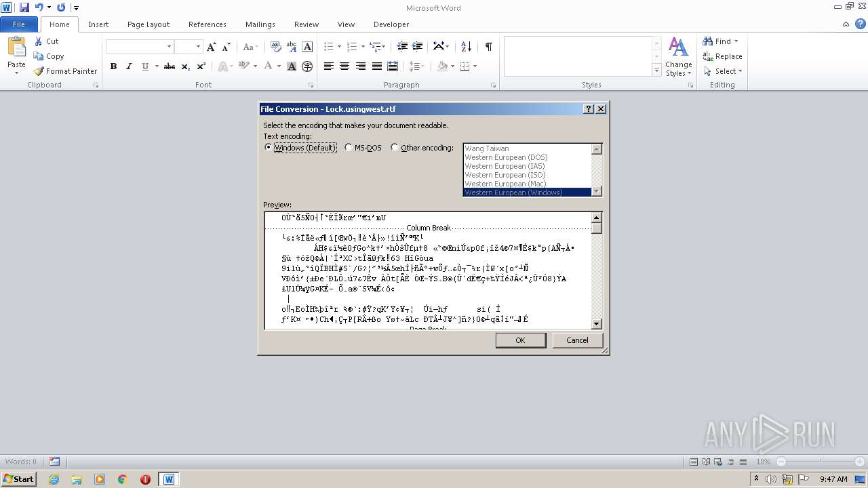This screenshot has height=488, width=868.
Task: Click the Cut scissors icon
Action: [x=39, y=41]
